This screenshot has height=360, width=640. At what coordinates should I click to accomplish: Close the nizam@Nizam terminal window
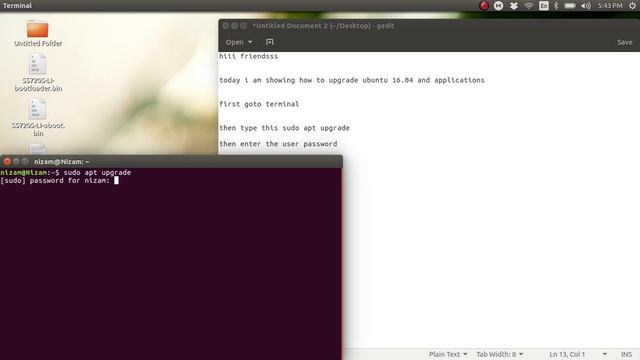7,162
